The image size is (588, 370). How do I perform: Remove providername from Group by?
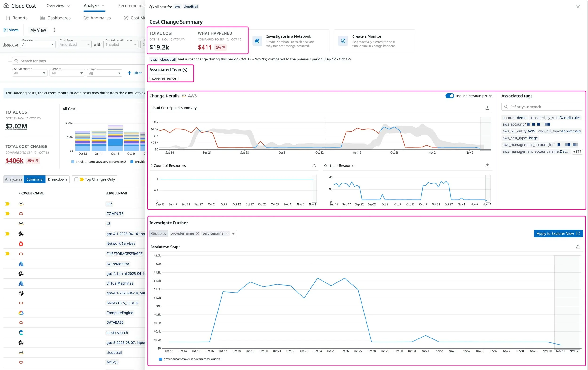tap(198, 234)
